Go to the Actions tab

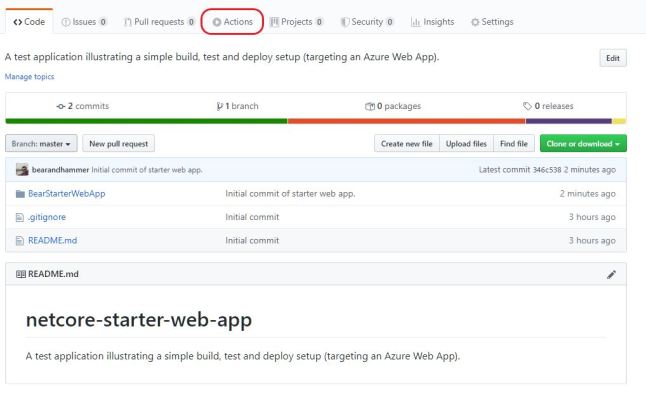[x=232, y=22]
